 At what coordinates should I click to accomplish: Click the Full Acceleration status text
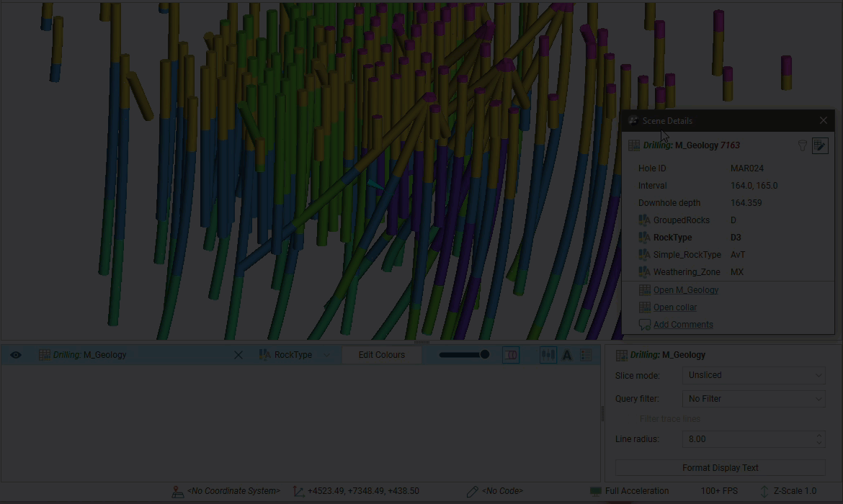[x=636, y=491]
